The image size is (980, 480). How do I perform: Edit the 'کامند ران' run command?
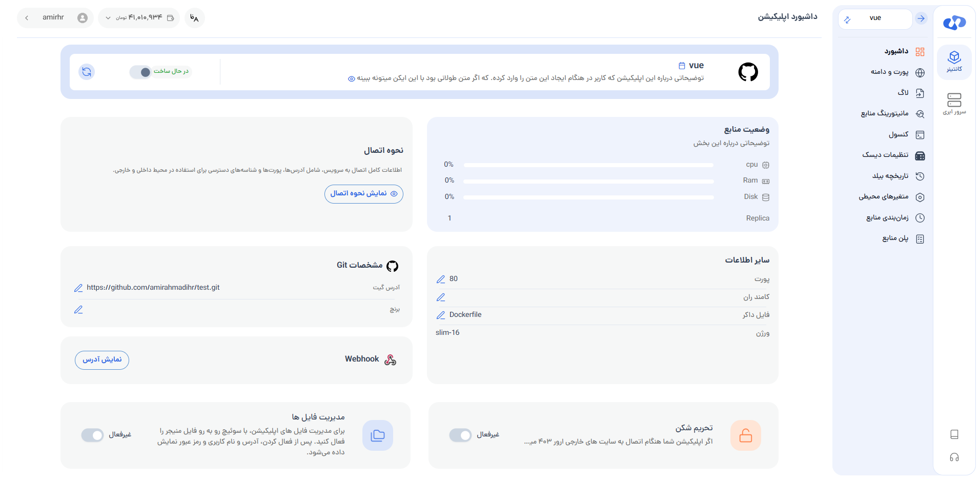point(441,297)
